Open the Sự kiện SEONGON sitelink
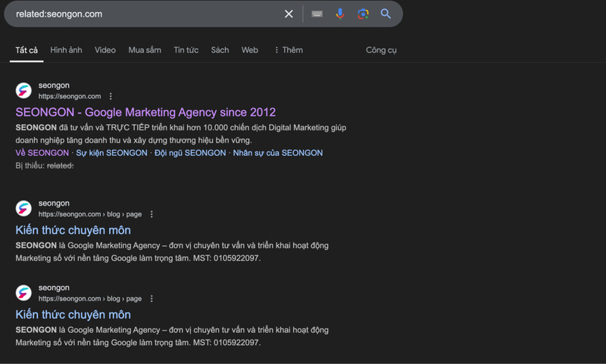Image resolution: width=606 pixels, height=364 pixels. tap(111, 153)
